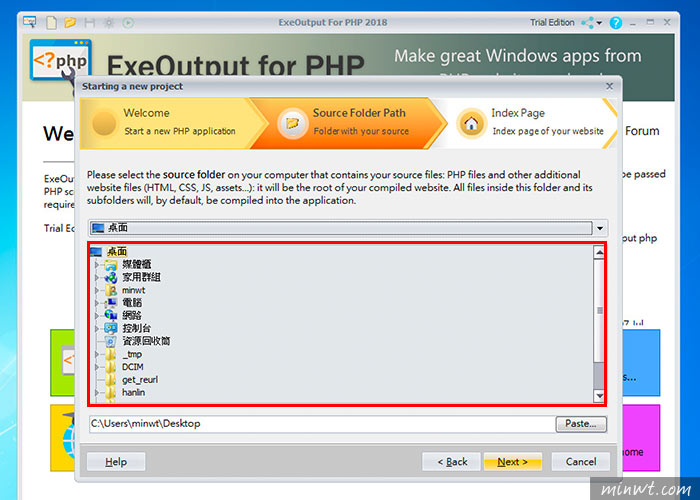Open project via the folder icon in title bar
This screenshot has width=700, height=500.
pos(70,22)
